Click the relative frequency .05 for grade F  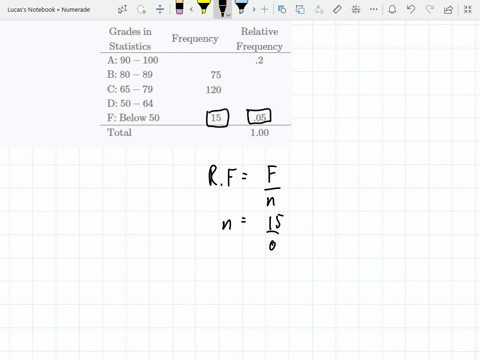(260, 118)
